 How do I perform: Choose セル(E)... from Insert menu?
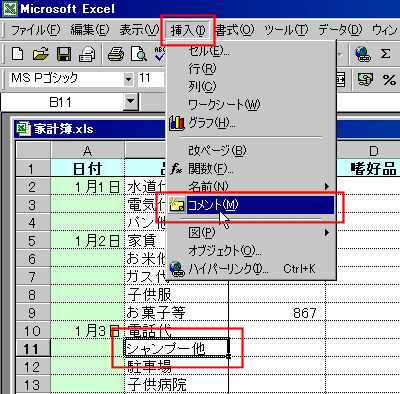click(251, 51)
